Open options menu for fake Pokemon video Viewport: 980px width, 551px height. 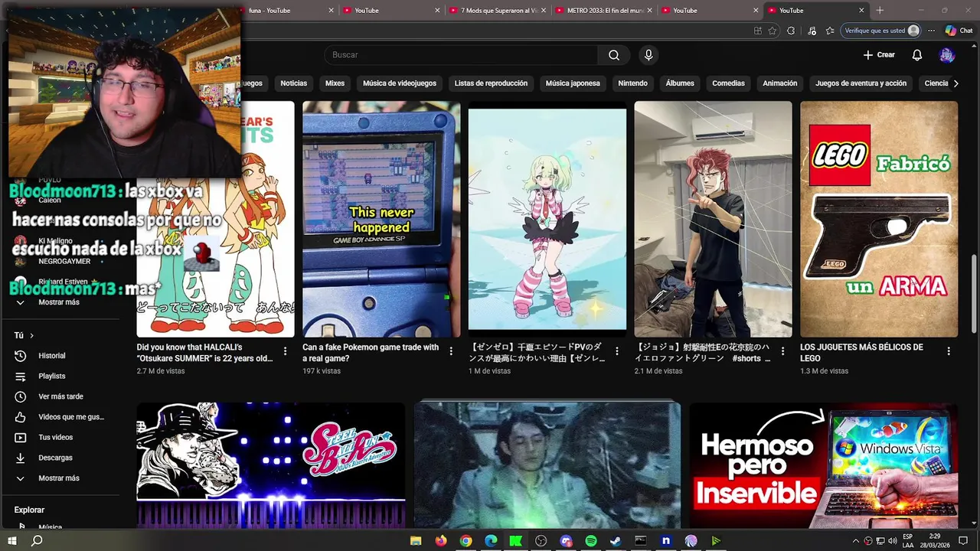point(451,351)
